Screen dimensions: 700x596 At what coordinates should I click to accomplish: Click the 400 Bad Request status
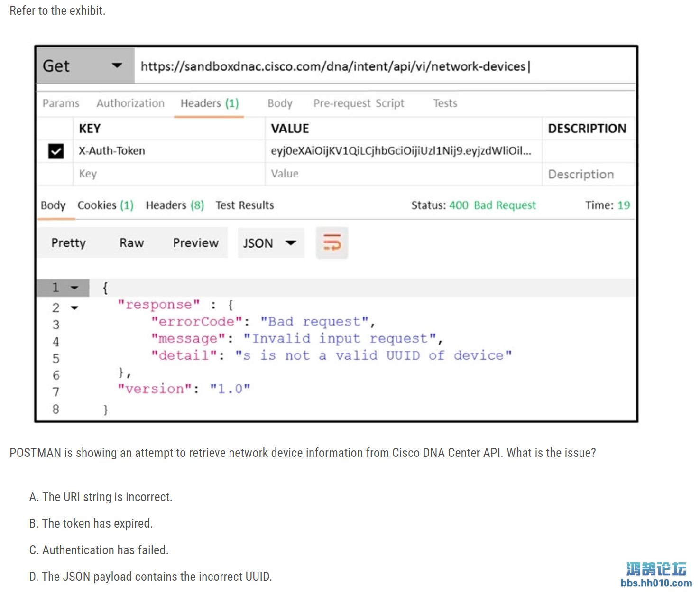[492, 205]
